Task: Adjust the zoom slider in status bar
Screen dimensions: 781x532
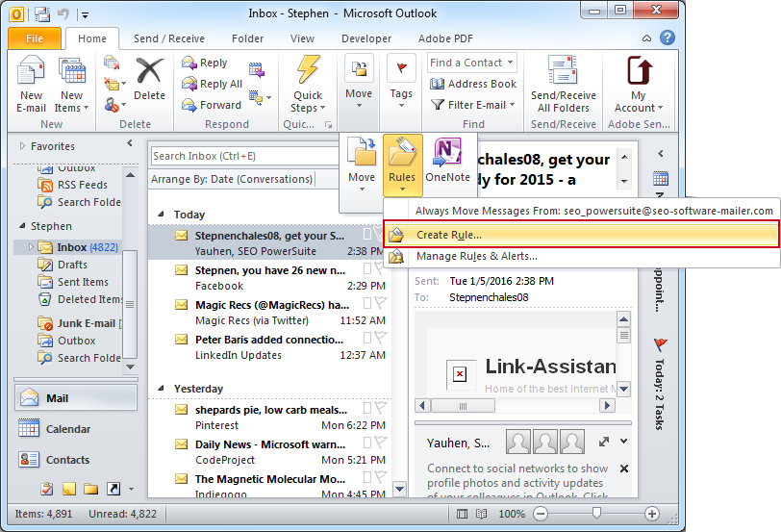Action: point(597,515)
